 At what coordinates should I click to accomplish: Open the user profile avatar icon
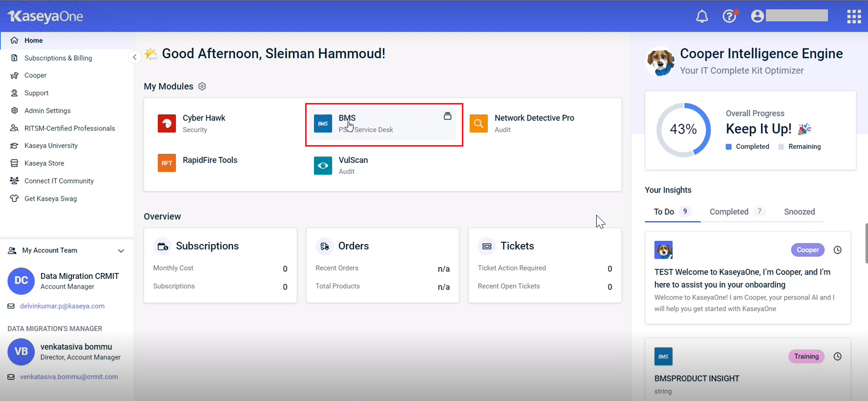[x=757, y=16]
